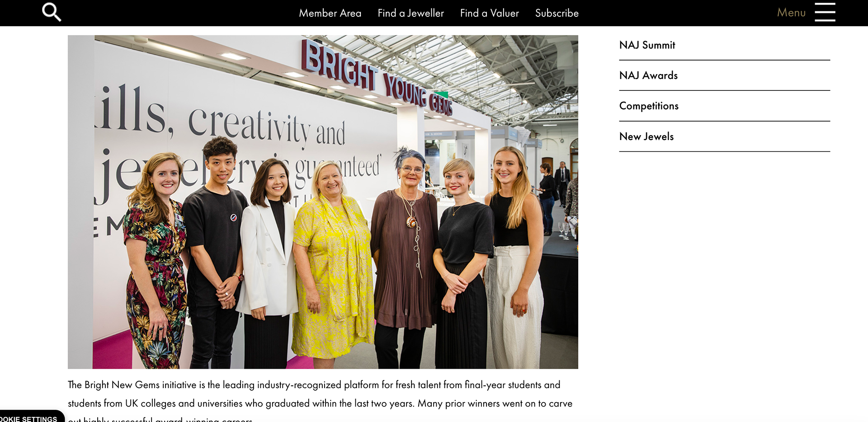Screen dimensions: 868x422
Task: Click the woman in white trousers
Action: pos(514,257)
